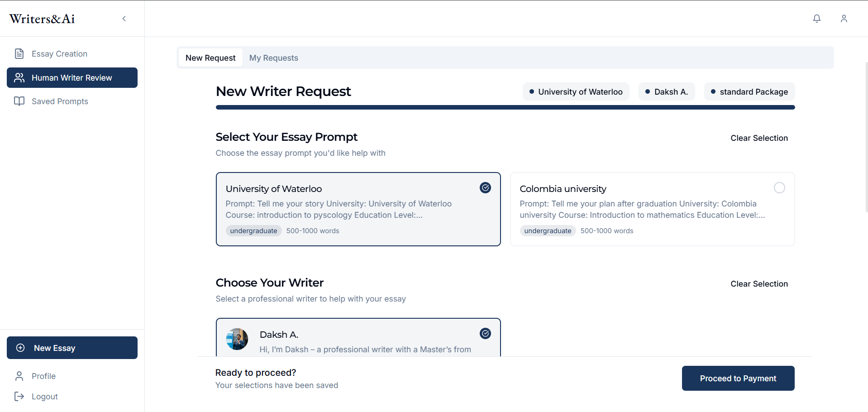Select the Colombia university radio button

click(779, 187)
